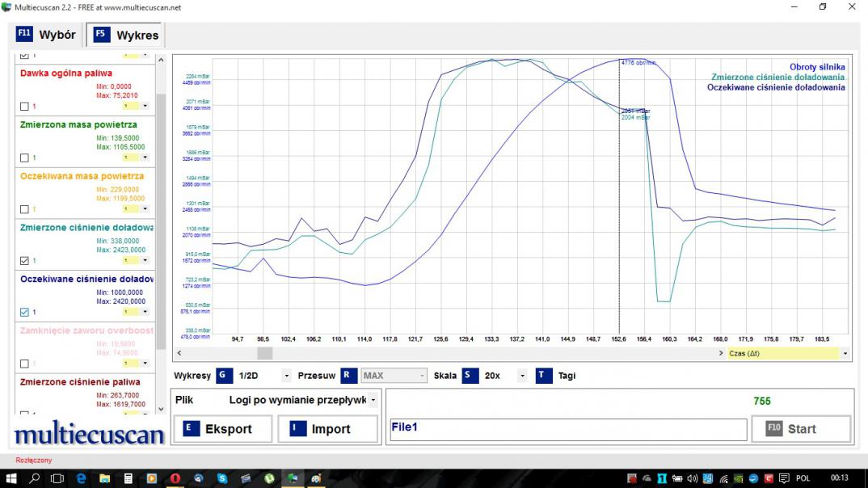Click the graph scroll left arrow
This screenshot has width=868, height=488.
tap(179, 353)
